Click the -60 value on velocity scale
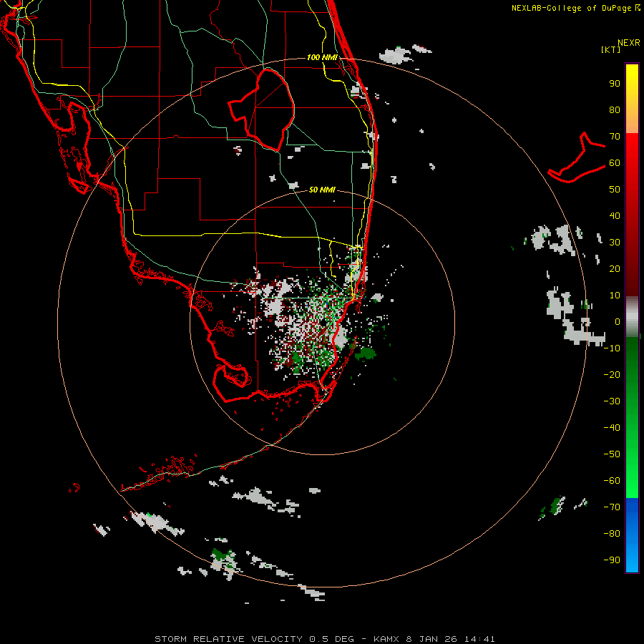The height and width of the screenshot is (644, 644). coord(612,481)
